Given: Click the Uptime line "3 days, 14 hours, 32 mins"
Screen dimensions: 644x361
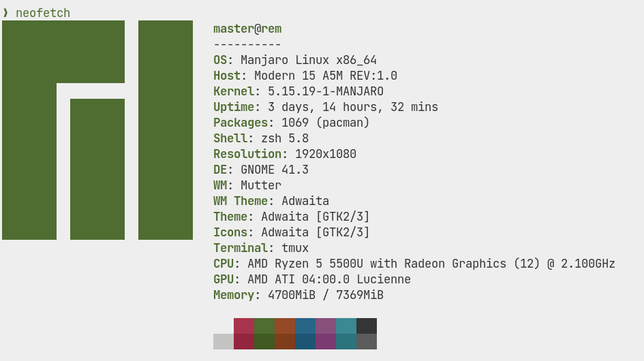Looking at the screenshot, I should click(x=326, y=107).
